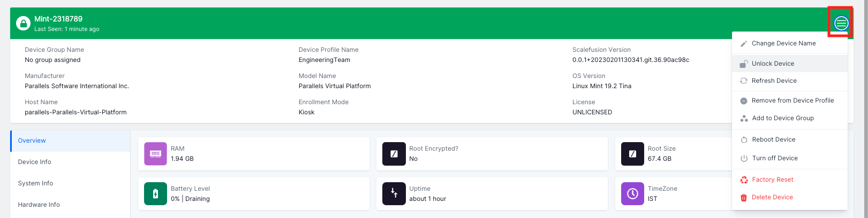Screen dimensions: 868x218
Task: Click the power icon beside Turn off Device
Action: point(744,159)
